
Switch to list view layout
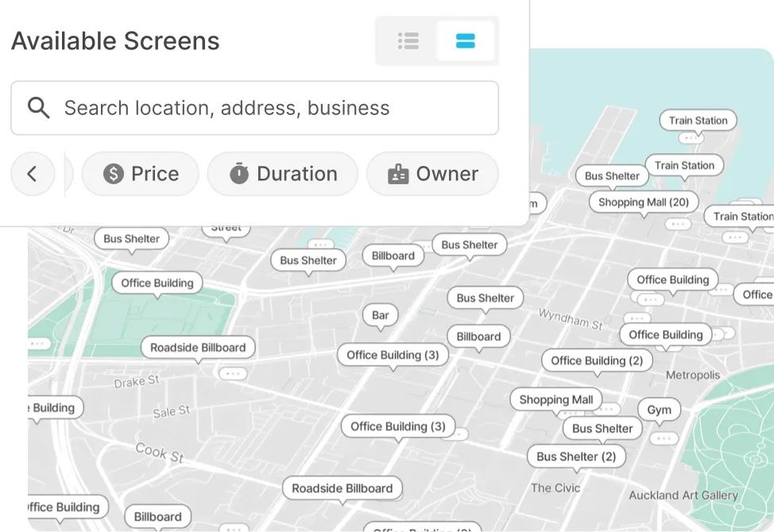tap(408, 40)
